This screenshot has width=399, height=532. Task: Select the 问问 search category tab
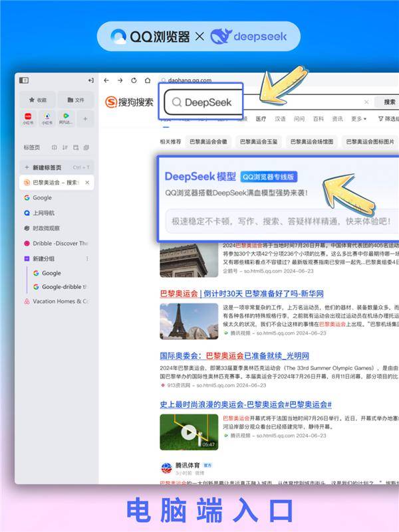(299, 119)
